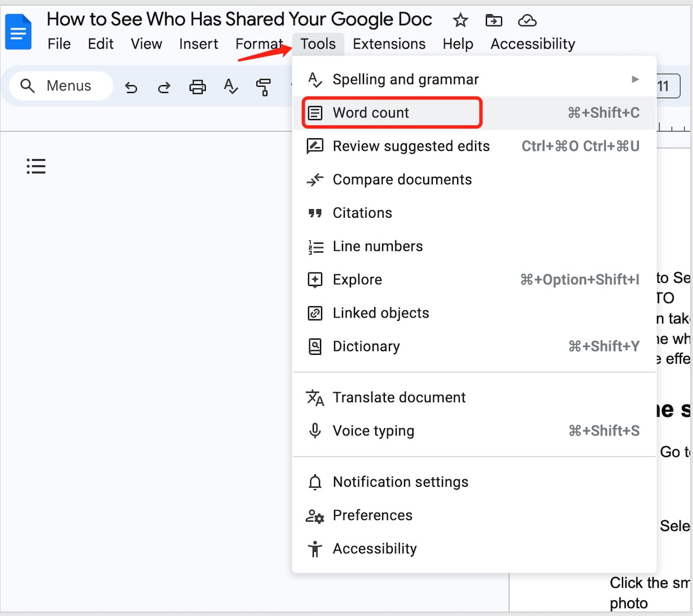Screen dimensions: 693x616
Task: Show the document outline icon
Action: tap(36, 166)
